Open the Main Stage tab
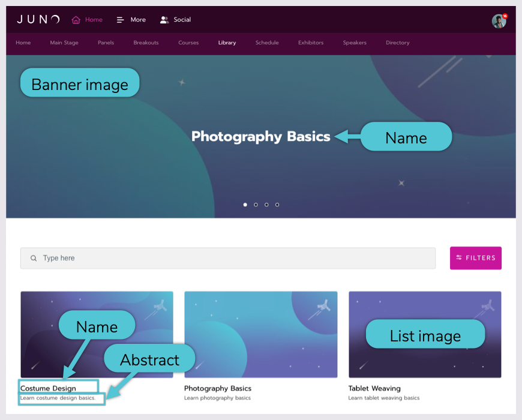Viewport: 522px width, 420px height. point(64,43)
